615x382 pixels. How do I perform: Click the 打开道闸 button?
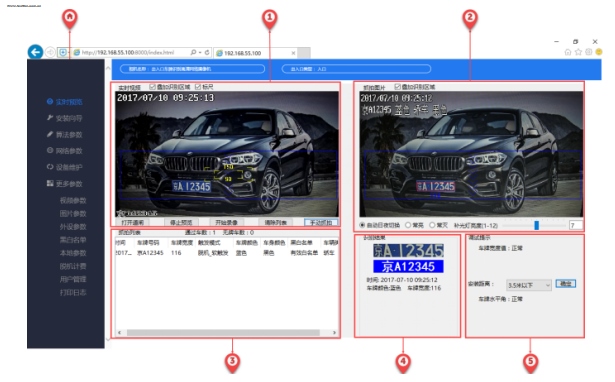coord(132,222)
